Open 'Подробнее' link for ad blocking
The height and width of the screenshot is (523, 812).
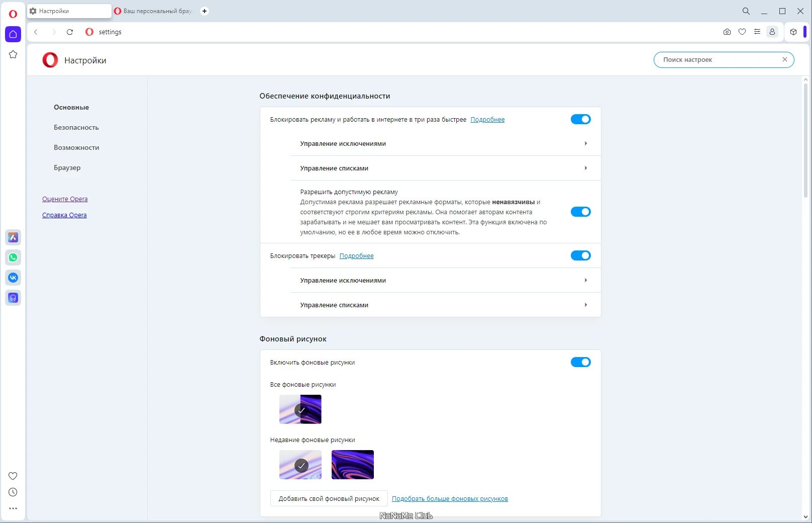(487, 119)
